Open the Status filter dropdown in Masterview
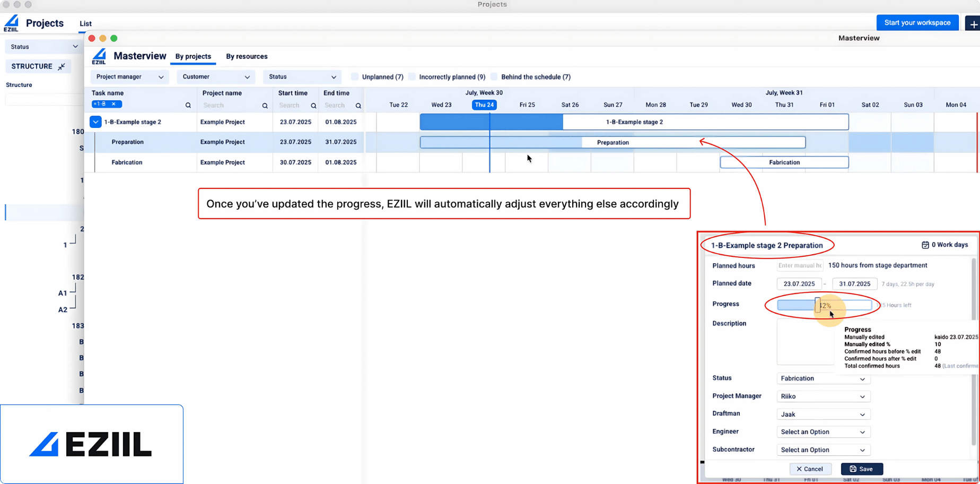Viewport: 980px width, 484px height. (x=302, y=77)
